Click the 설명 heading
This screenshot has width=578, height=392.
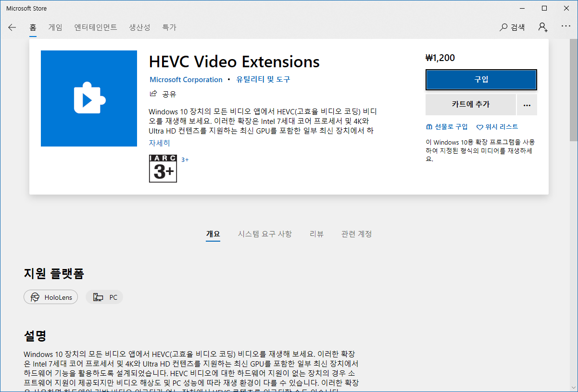[x=35, y=335]
